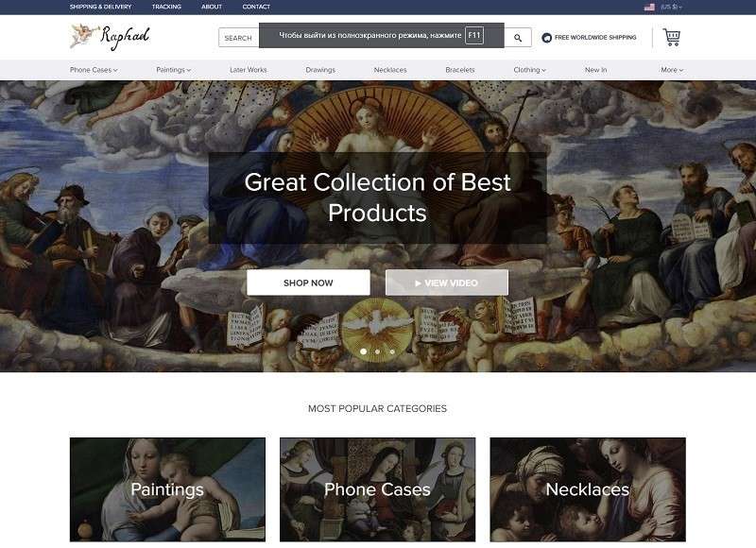Select the second carousel slide dot
The image size is (756, 548).
point(377,351)
